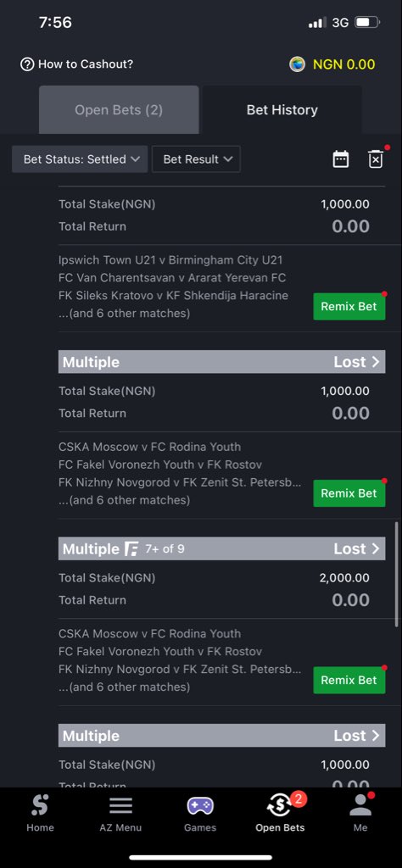Screen dimensions: 402x868
Task: Tap the globe icon next to NGN balance
Action: [x=298, y=64]
